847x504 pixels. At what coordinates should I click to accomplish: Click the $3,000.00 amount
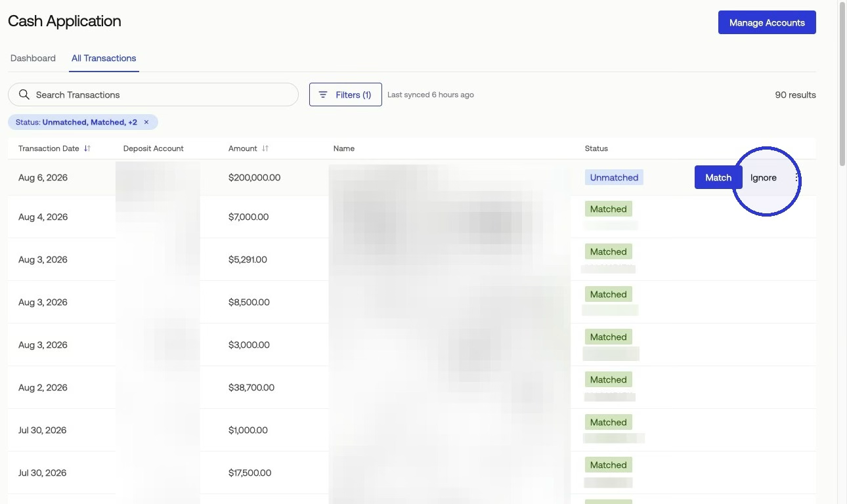pos(249,345)
